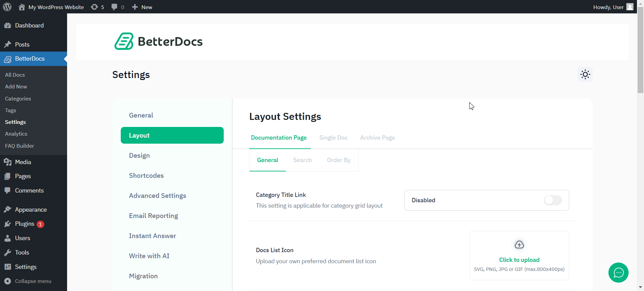Open the green chat support bubble
Viewport: 644px width, 291px height.
click(619, 273)
